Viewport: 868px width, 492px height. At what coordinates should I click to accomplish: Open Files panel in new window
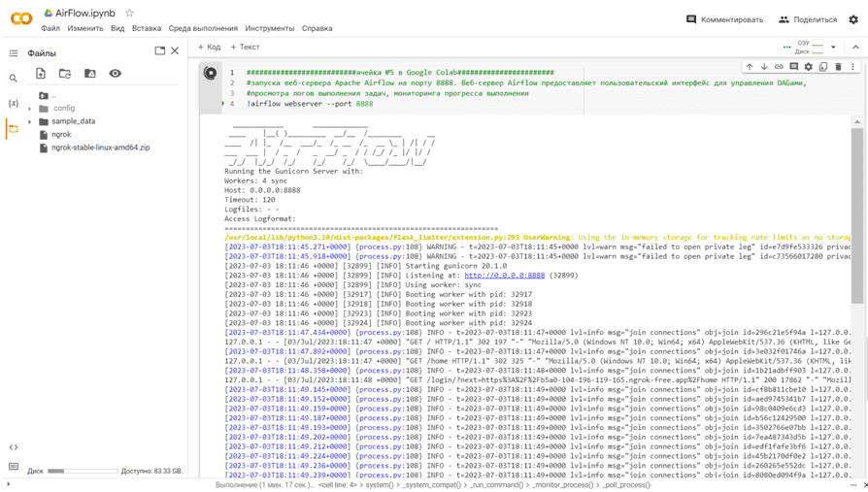coord(160,50)
